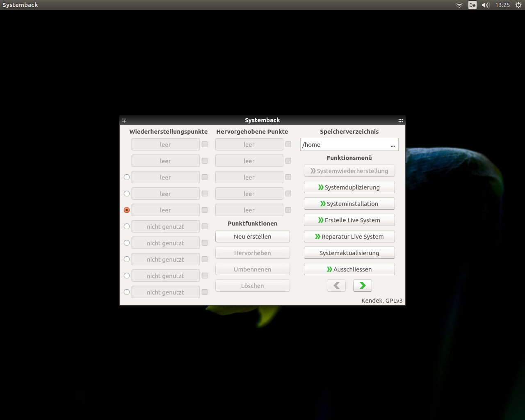This screenshot has width=525, height=420.
Task: Click first leer field under Wiederherstellungspunkte
Action: coord(166,144)
